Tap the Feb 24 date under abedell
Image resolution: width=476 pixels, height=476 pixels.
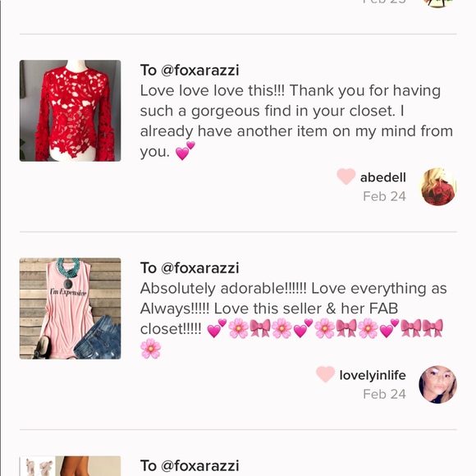click(x=384, y=196)
